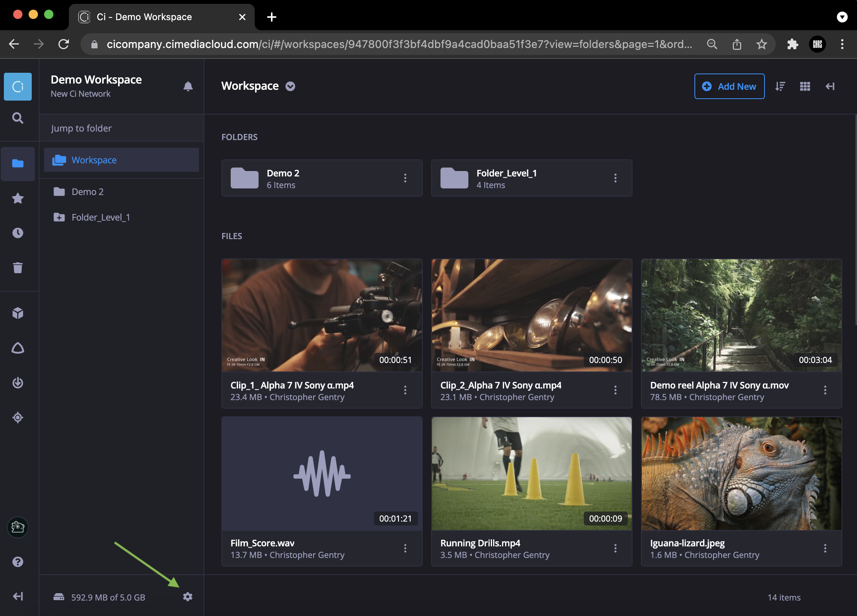Image resolution: width=857 pixels, height=616 pixels.
Task: Open the Clip_2_Alpha 7 IV video thumbnail
Action: pos(531,315)
